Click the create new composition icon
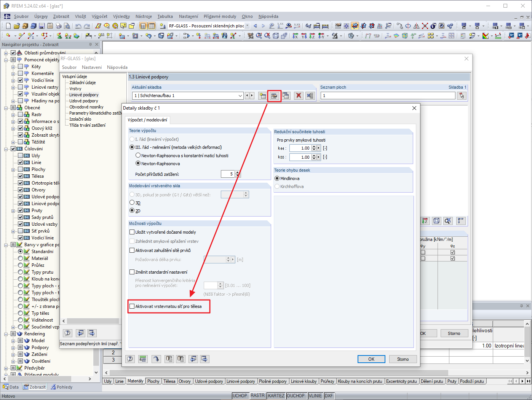The height and width of the screenshot is (400, 532). pos(262,96)
